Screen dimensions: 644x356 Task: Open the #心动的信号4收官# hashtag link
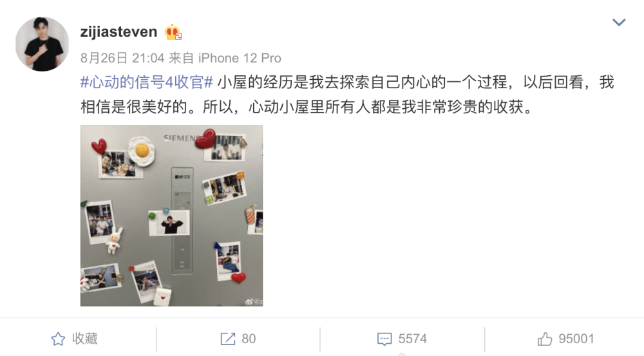pos(147,82)
